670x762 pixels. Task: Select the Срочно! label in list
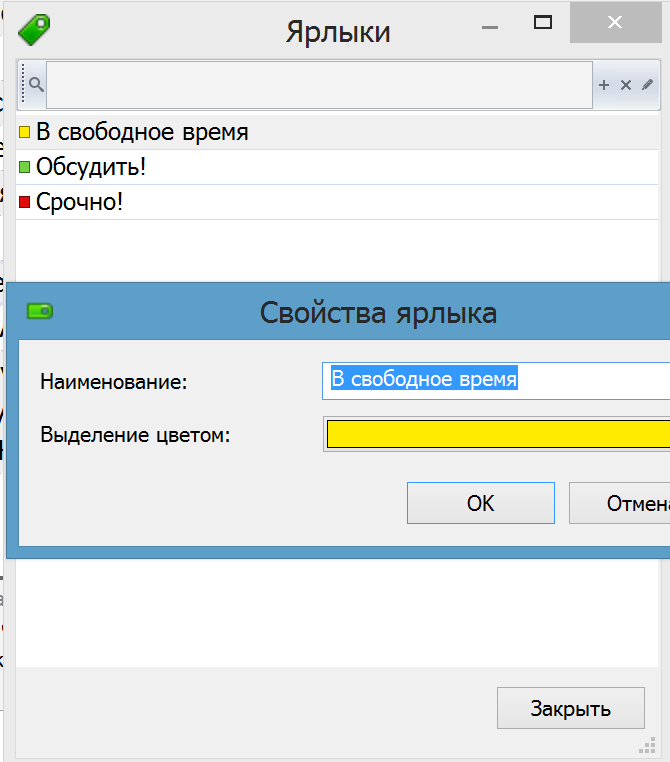(x=80, y=202)
